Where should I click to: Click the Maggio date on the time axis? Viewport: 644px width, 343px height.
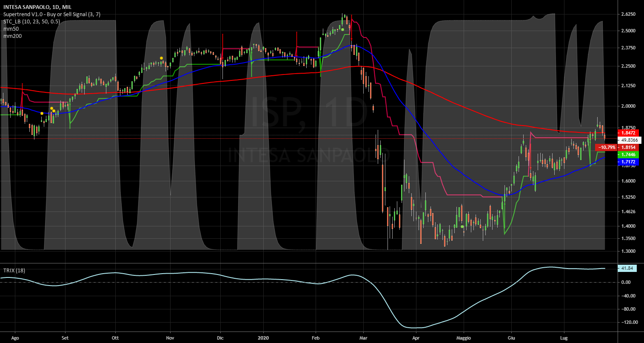click(x=464, y=339)
